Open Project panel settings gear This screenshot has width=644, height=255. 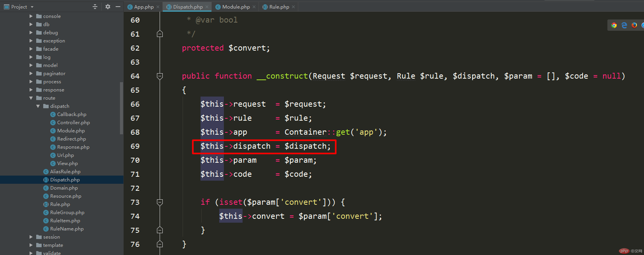[x=108, y=7]
